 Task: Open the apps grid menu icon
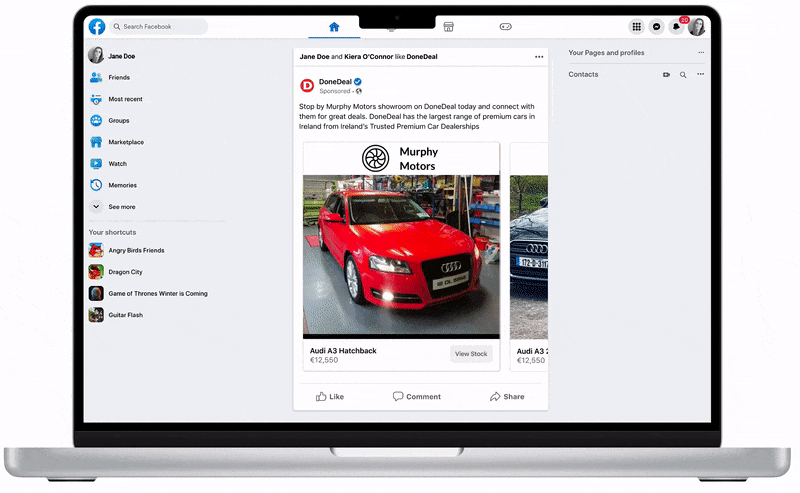(x=637, y=27)
